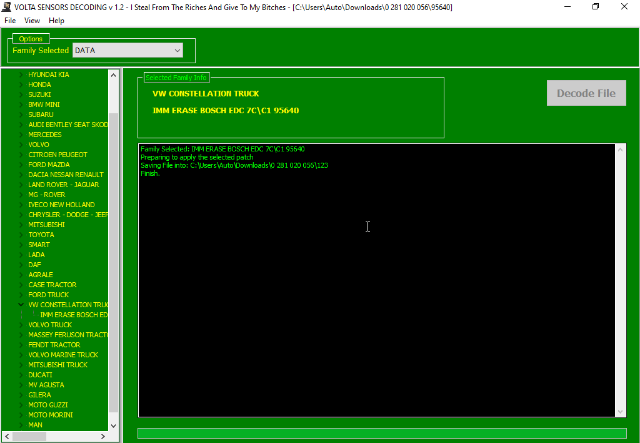Image resolution: width=640 pixels, height=443 pixels.
Task: Select IVECO NEW HOLLAND entry
Action: (61, 205)
